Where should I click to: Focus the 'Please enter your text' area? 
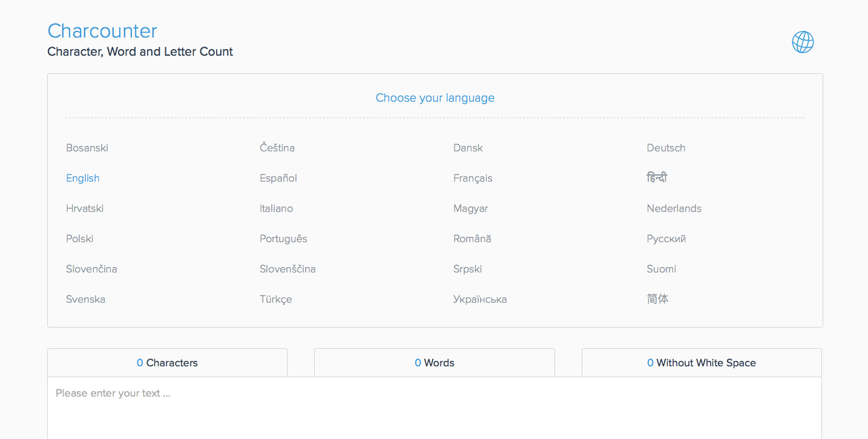pyautogui.click(x=435, y=408)
